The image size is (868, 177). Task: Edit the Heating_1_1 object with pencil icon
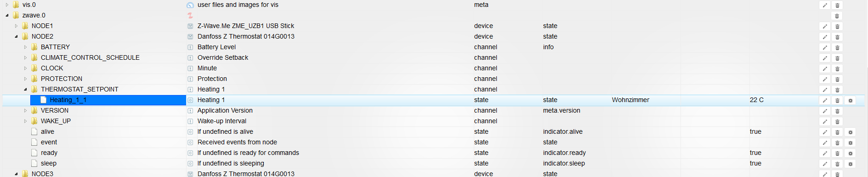(x=825, y=101)
